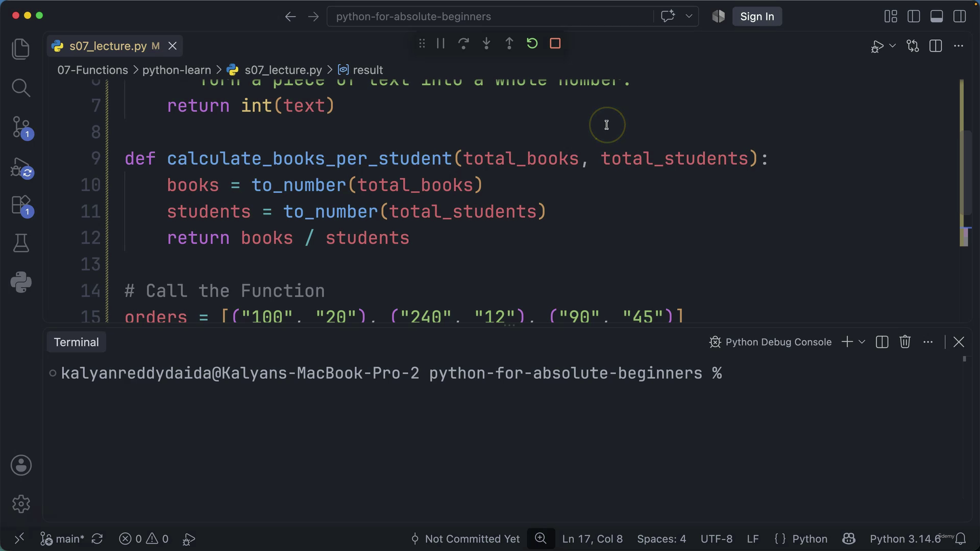Go forward in navigation history
The image size is (980, 551).
pyautogui.click(x=313, y=17)
